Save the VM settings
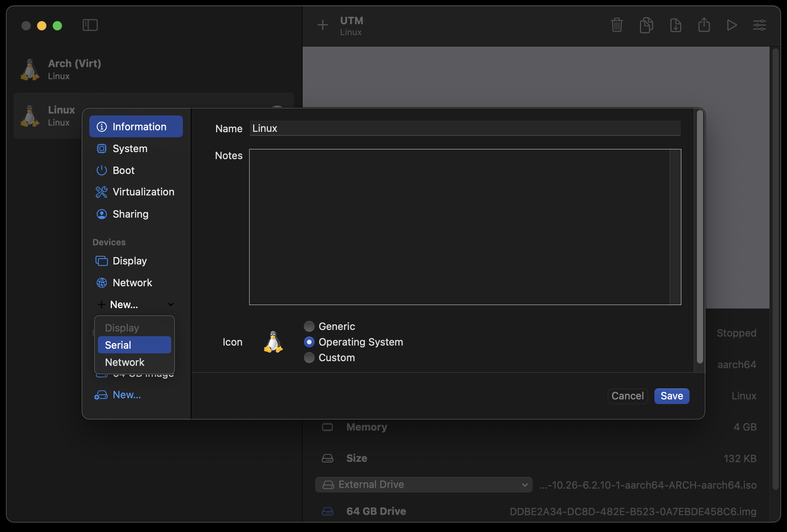Screen dimensions: 787x532 click(672, 396)
